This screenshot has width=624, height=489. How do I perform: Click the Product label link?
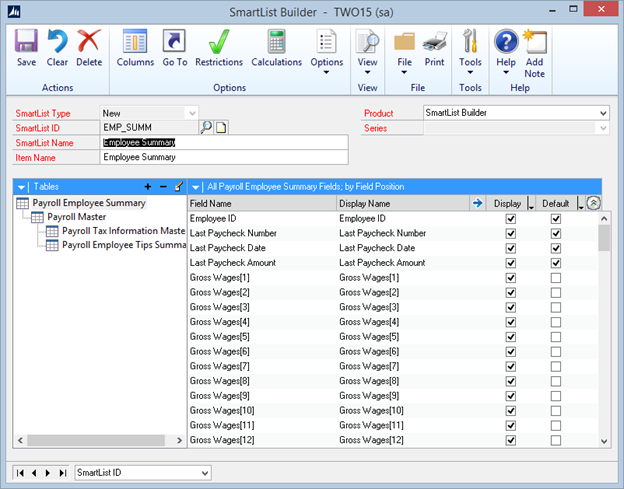(378, 113)
